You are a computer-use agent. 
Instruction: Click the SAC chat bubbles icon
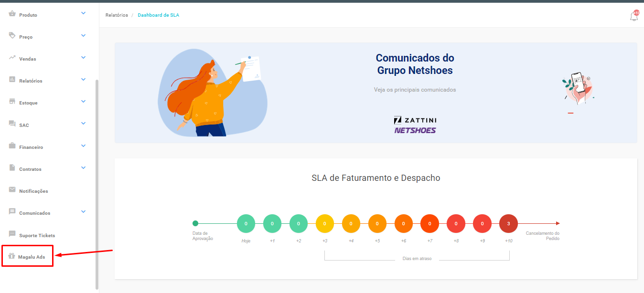[x=12, y=124]
